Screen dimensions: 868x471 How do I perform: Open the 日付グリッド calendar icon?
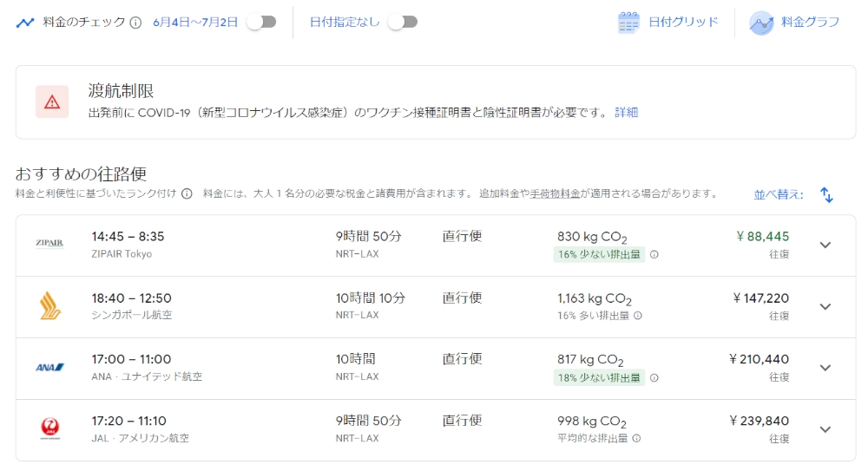point(628,23)
